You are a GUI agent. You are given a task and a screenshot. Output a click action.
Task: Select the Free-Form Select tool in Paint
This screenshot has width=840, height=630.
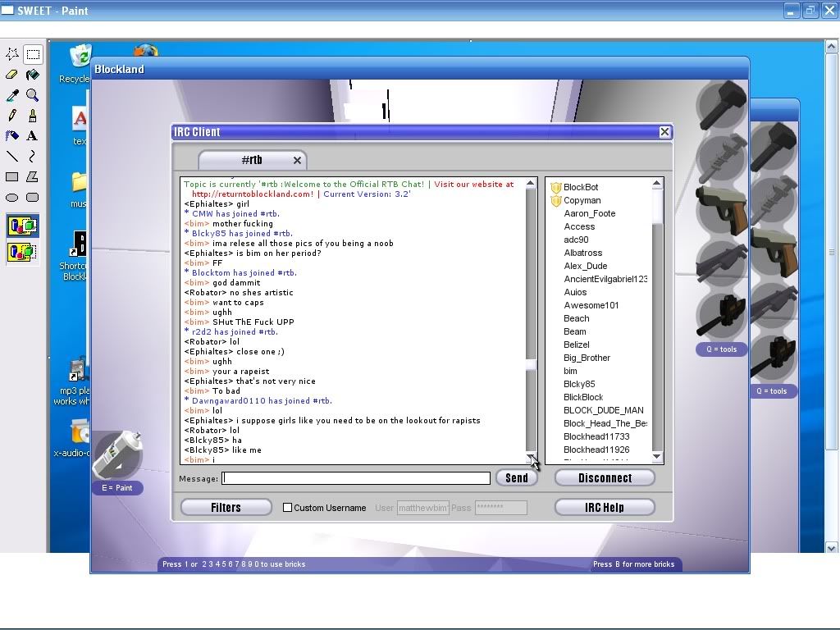(x=11, y=54)
